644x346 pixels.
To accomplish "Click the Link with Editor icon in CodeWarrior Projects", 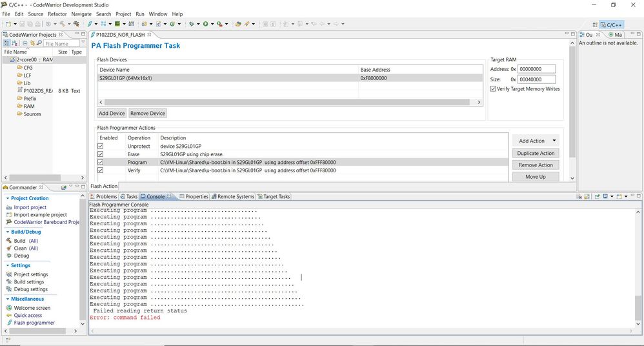I will tap(32, 43).
